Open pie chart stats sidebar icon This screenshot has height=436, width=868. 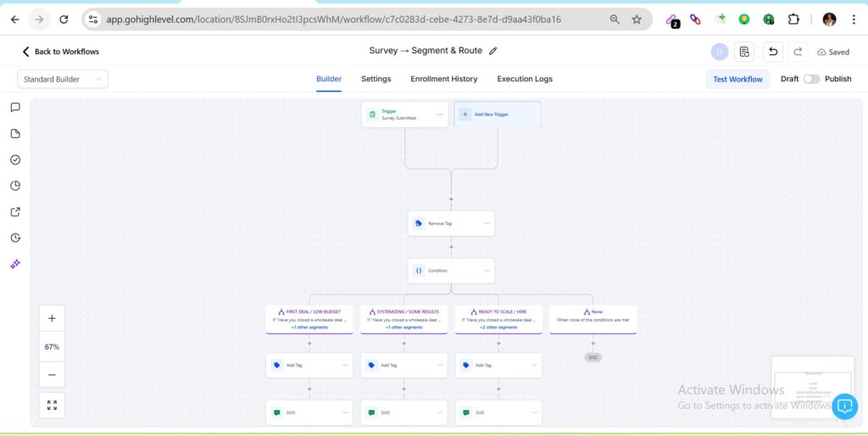[x=15, y=186]
